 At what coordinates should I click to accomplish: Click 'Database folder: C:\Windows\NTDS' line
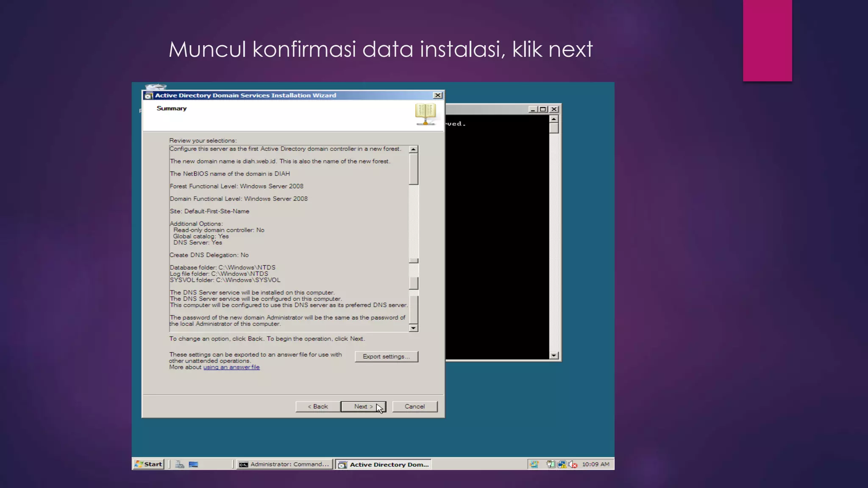coord(223,268)
